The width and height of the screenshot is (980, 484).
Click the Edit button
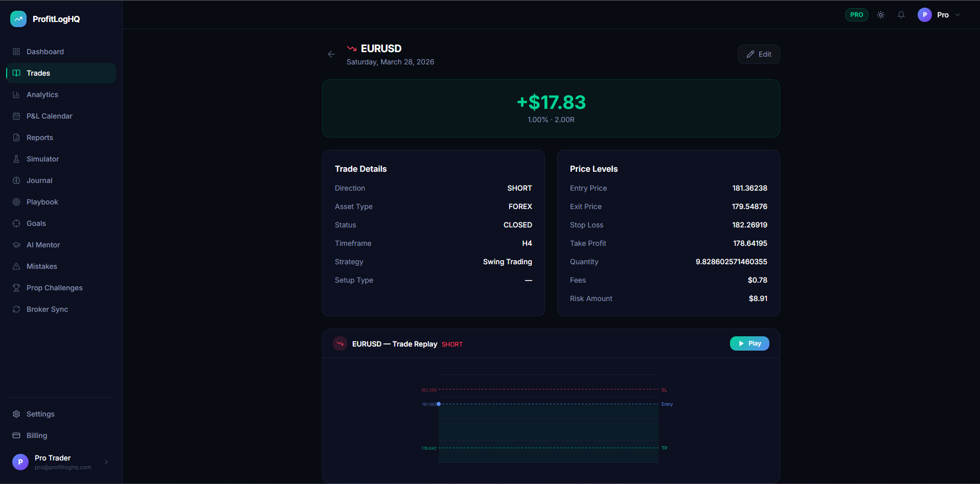coord(759,54)
